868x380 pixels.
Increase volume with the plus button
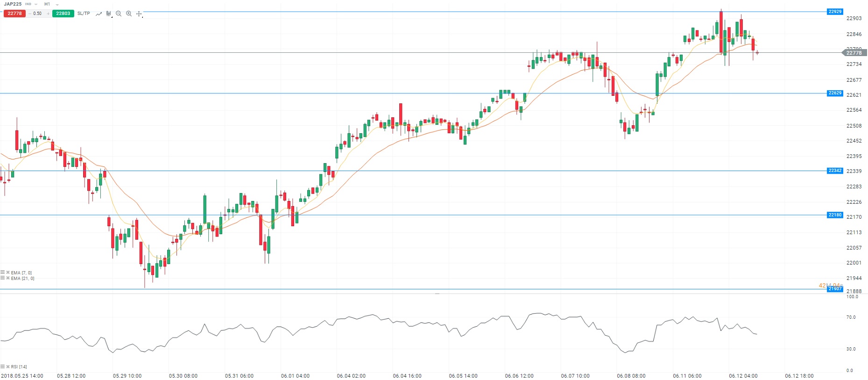48,14
